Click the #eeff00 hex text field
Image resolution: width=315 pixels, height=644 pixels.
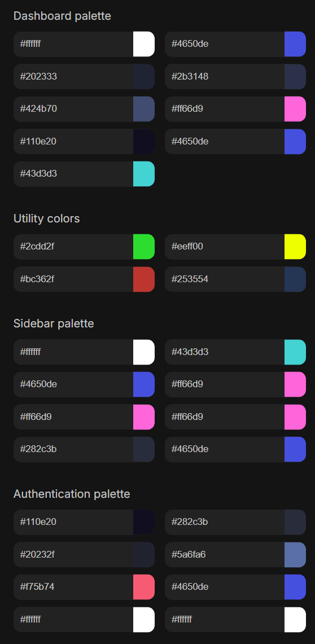point(225,247)
